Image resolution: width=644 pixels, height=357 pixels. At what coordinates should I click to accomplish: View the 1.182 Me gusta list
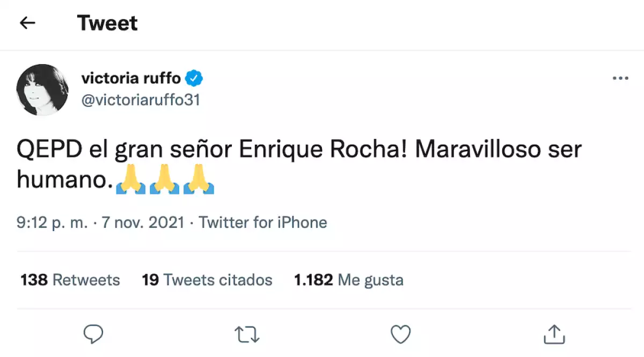pos(348,280)
